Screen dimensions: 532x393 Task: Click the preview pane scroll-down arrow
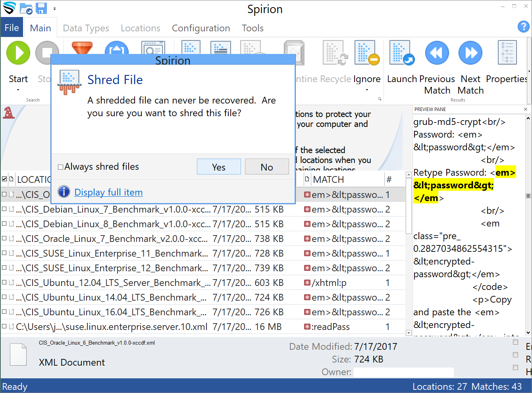(x=528, y=333)
